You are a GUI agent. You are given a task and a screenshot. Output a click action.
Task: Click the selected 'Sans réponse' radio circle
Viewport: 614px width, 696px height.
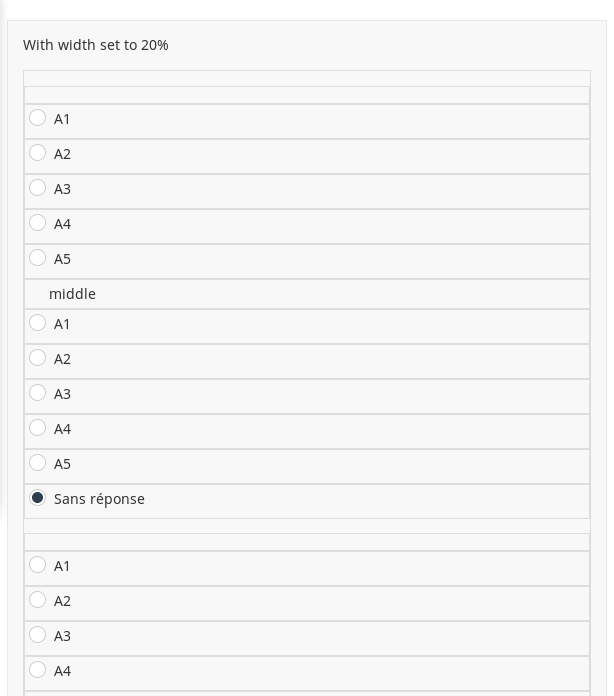click(38, 498)
